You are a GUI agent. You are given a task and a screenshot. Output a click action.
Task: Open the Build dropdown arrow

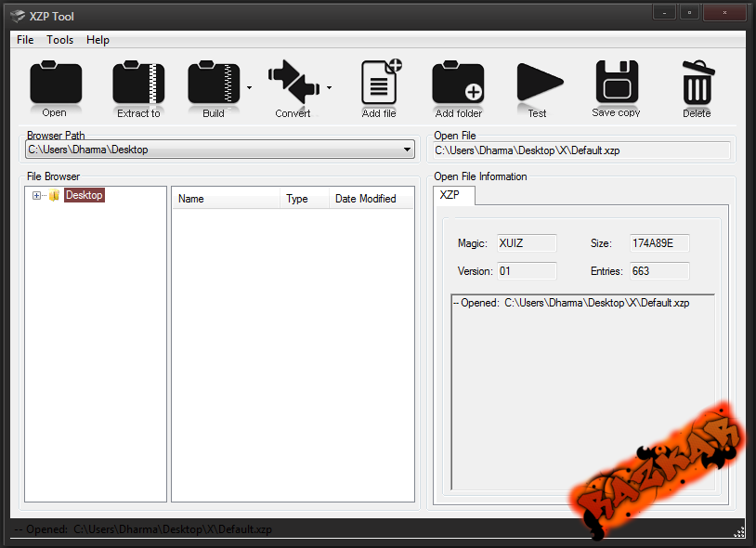tap(249, 87)
